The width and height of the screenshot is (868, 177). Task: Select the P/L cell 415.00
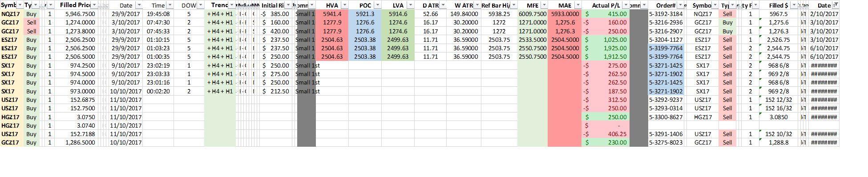coord(606,14)
